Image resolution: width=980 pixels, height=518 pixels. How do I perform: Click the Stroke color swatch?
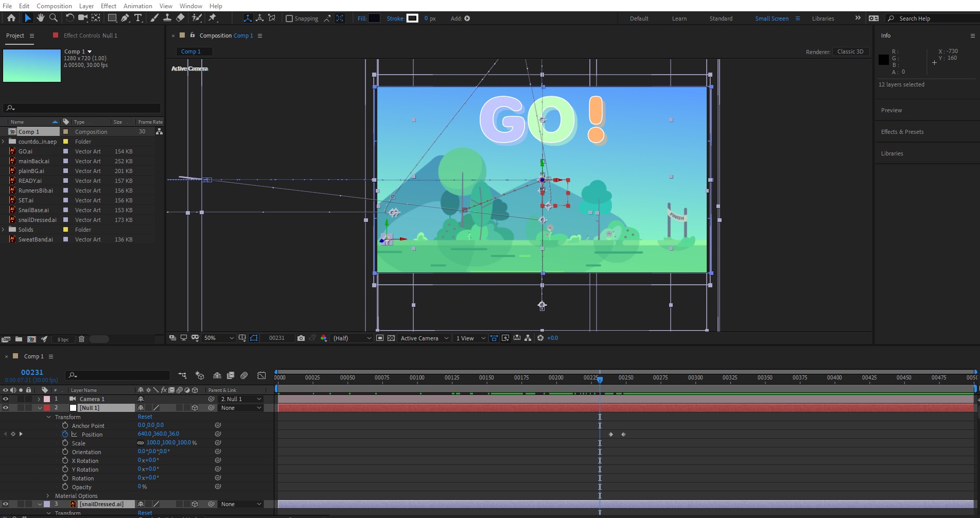pyautogui.click(x=412, y=19)
